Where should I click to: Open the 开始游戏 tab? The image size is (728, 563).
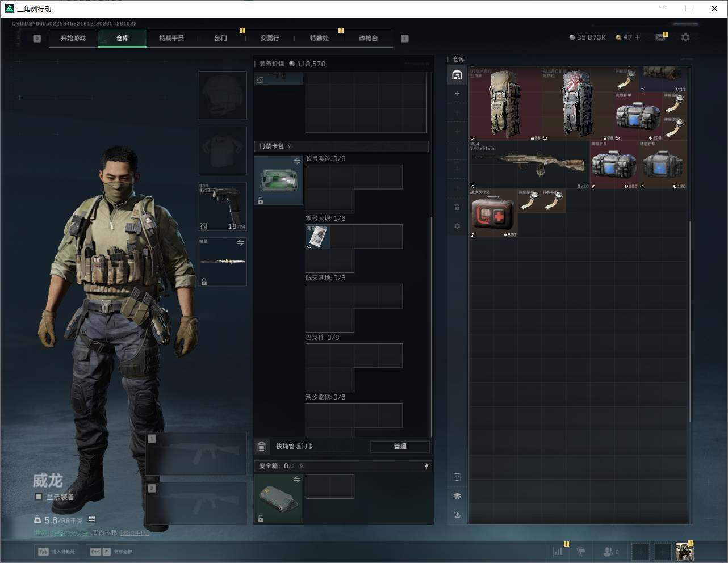point(73,38)
